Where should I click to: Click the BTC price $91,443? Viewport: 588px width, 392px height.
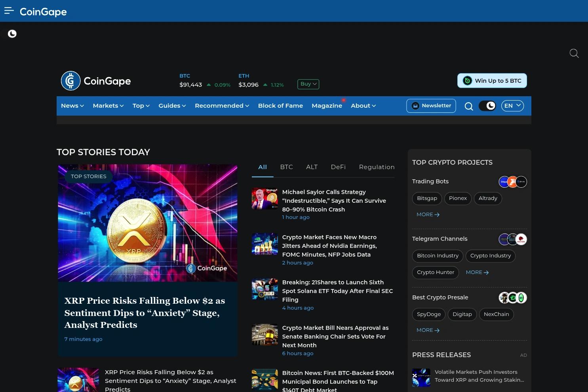pyautogui.click(x=191, y=85)
